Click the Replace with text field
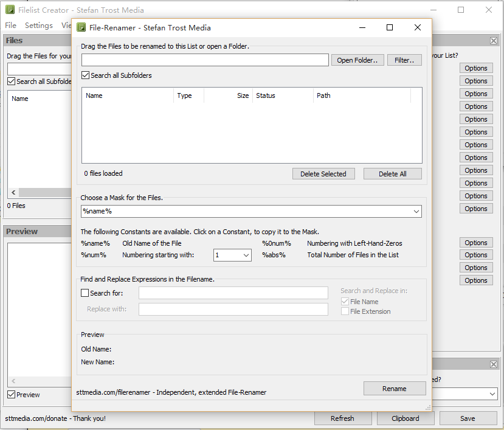The width and height of the screenshot is (504, 430). click(x=233, y=309)
